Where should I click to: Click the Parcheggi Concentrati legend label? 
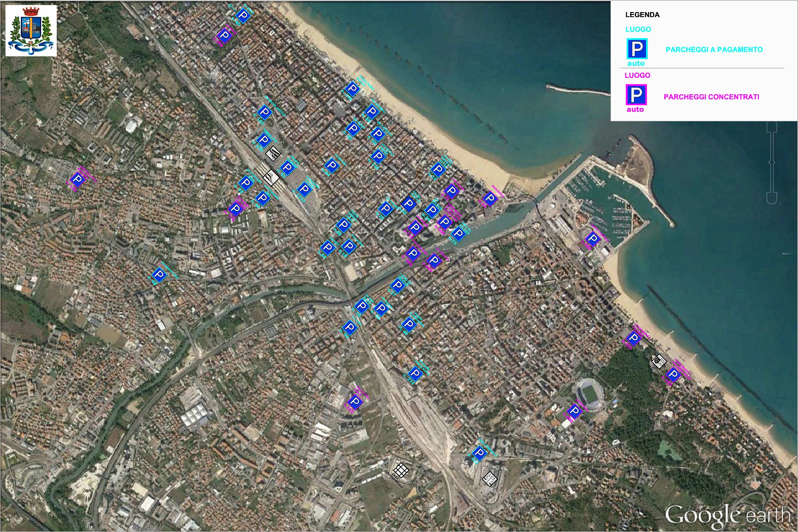[711, 97]
